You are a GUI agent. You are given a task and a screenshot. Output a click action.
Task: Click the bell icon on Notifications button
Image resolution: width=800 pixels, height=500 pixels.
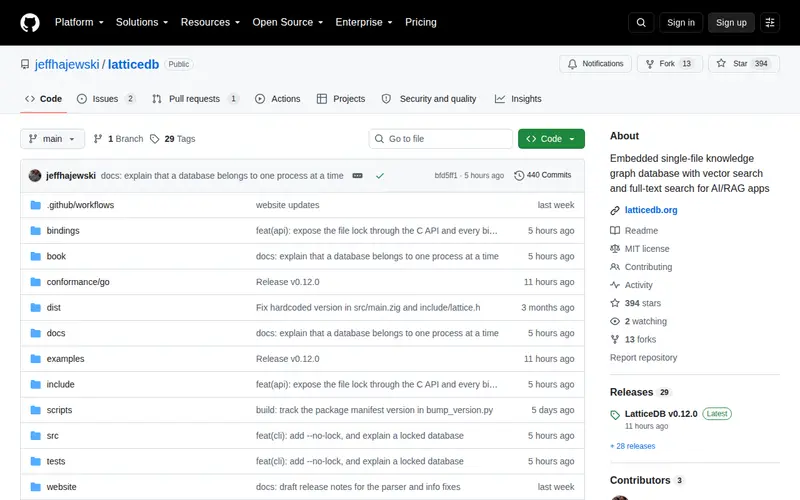click(572, 64)
